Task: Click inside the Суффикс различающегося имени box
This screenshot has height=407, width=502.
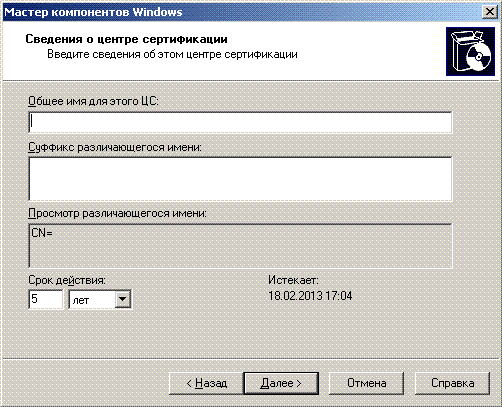Action: (x=240, y=179)
